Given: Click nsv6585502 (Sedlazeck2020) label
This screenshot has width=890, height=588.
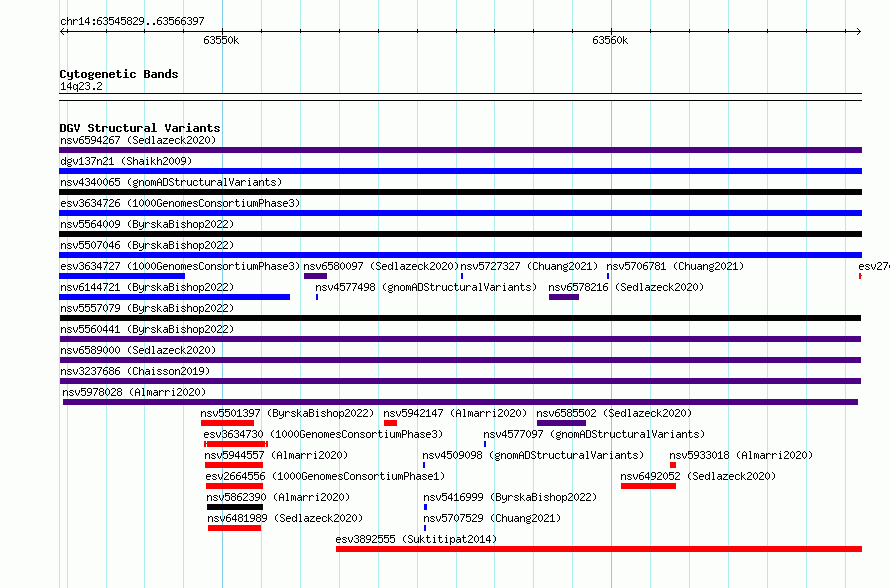Looking at the screenshot, I should click(x=614, y=413).
